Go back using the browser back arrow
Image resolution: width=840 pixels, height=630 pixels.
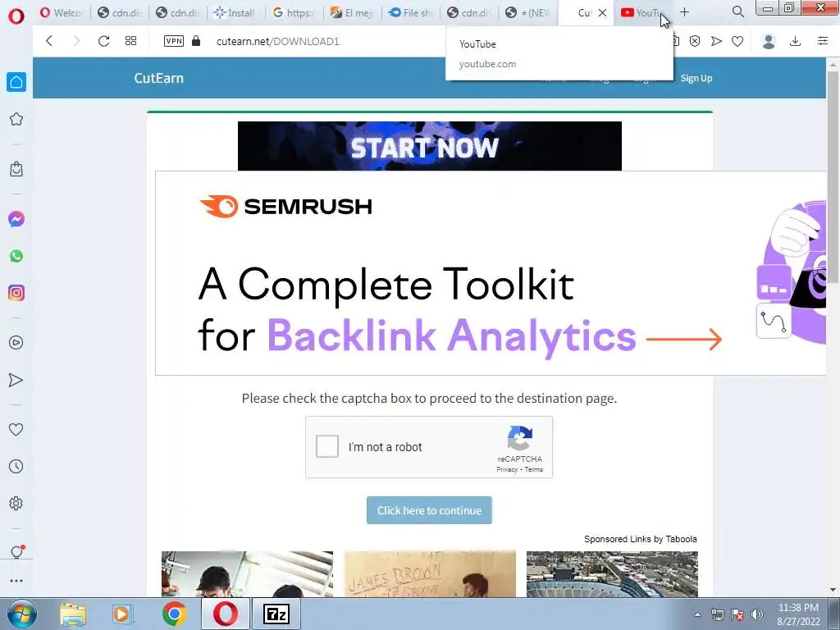click(x=49, y=41)
